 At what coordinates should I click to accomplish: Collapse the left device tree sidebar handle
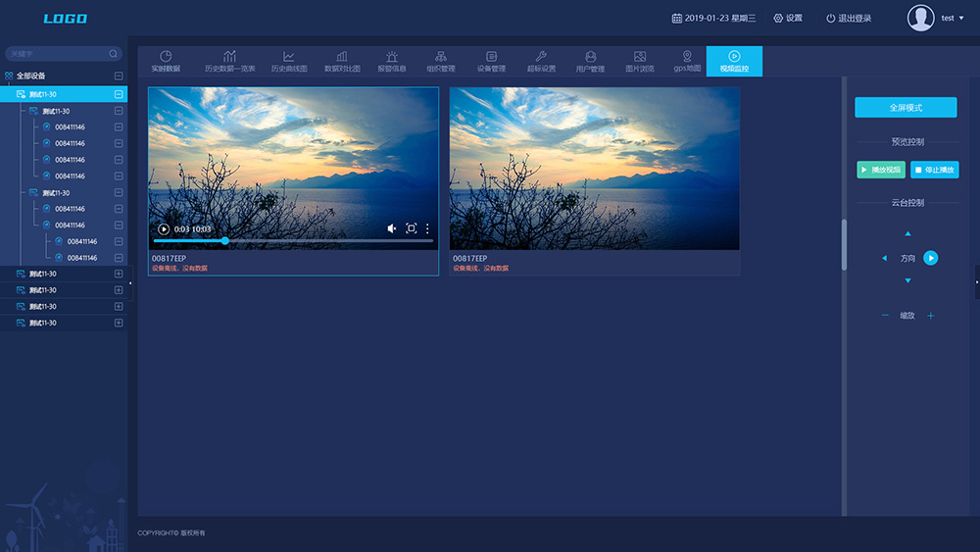pos(130,283)
